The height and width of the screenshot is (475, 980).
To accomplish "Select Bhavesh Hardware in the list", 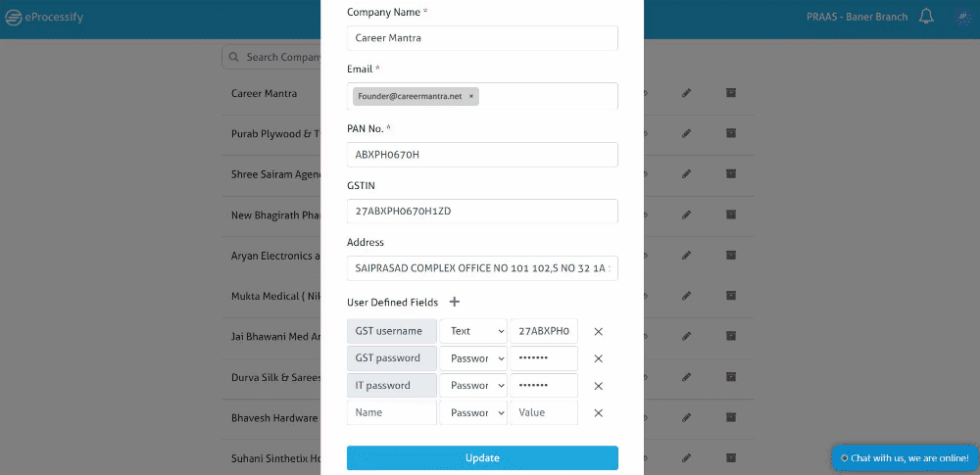I will tap(274, 417).
